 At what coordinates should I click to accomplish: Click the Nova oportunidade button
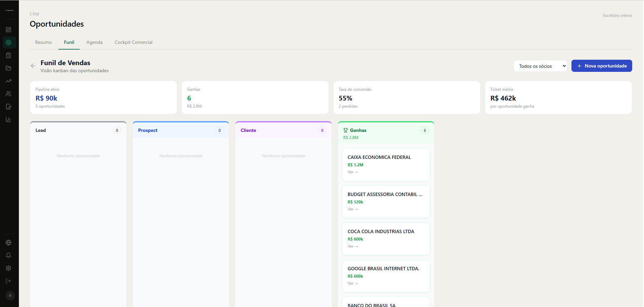[601, 66]
